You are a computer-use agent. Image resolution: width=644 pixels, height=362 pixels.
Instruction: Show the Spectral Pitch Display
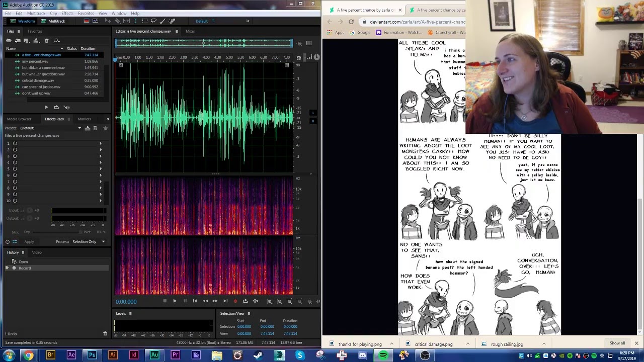coord(95,21)
